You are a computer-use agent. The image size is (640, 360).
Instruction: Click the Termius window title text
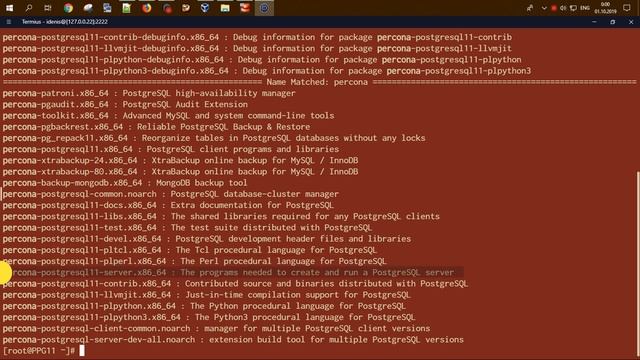(x=65, y=22)
